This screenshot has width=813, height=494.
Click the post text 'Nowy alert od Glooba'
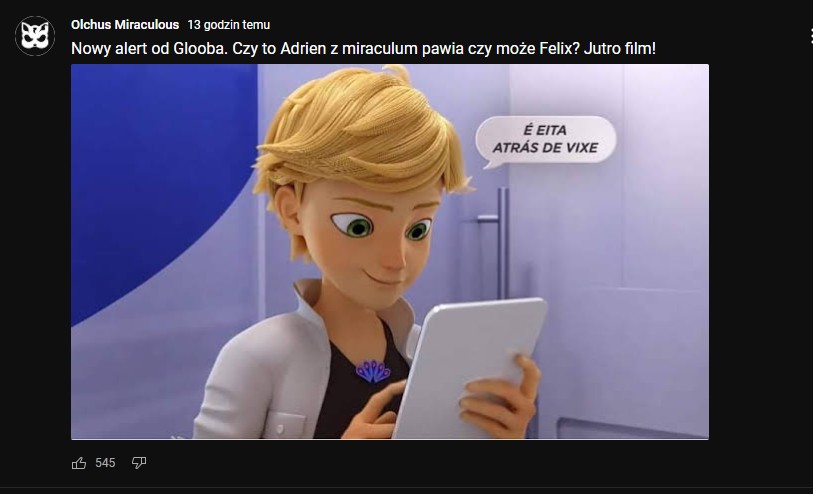(149, 49)
